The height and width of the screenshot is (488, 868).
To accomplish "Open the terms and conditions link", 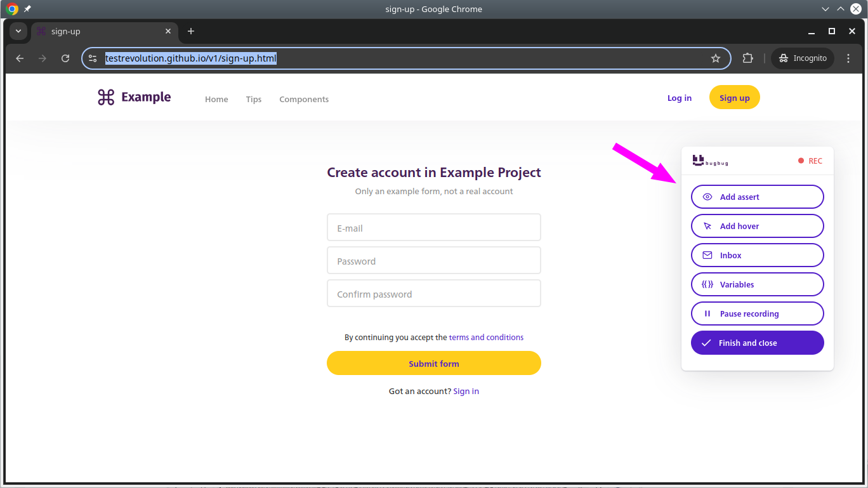I will pyautogui.click(x=486, y=338).
